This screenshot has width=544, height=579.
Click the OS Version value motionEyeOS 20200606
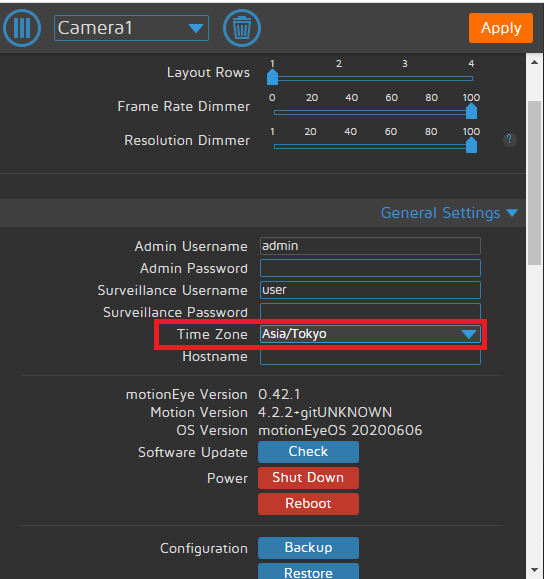click(340, 431)
